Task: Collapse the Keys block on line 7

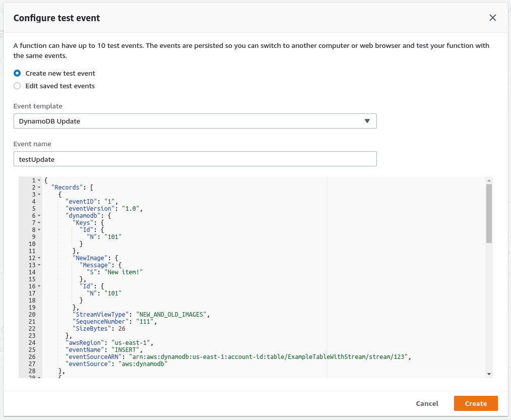Action: coord(39,222)
